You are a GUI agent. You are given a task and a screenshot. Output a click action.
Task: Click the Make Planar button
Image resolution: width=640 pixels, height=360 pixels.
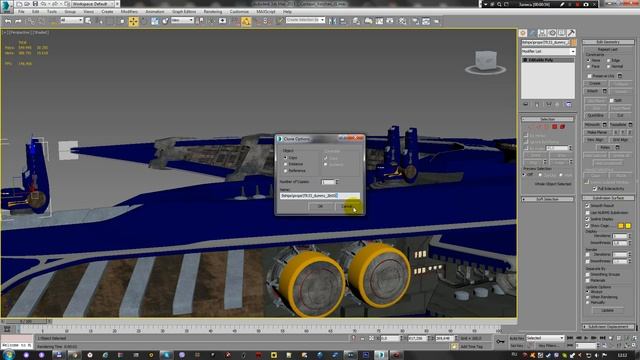click(597, 132)
